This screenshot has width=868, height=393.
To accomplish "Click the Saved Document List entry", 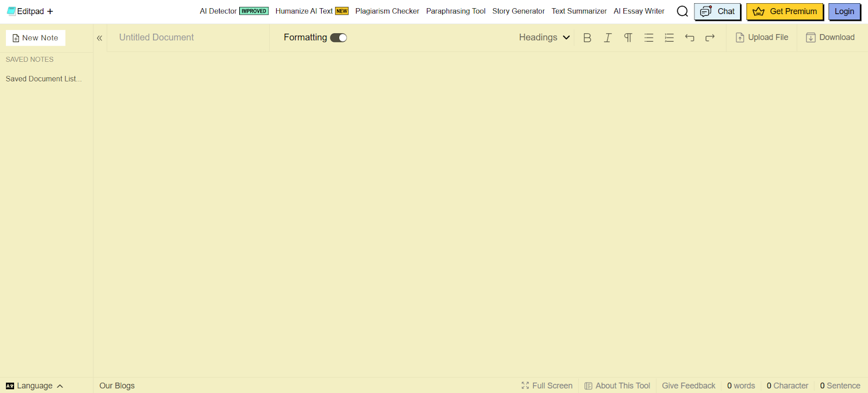I will (44, 79).
